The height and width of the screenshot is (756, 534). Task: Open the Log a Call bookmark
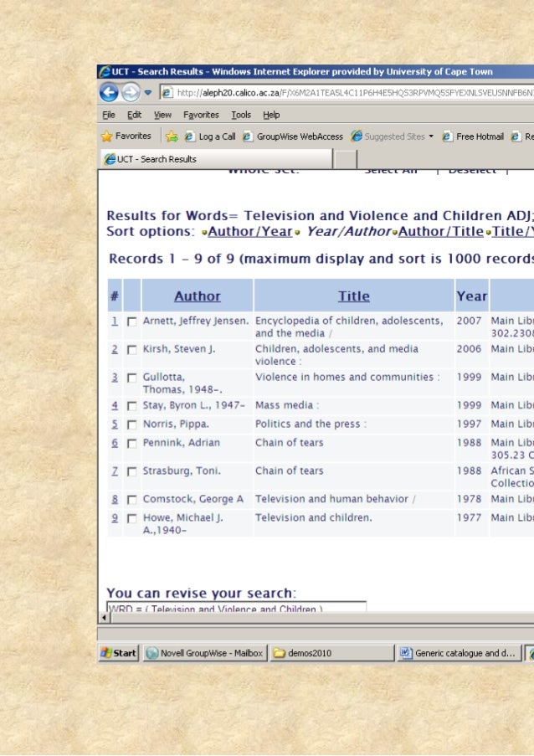coord(210,136)
